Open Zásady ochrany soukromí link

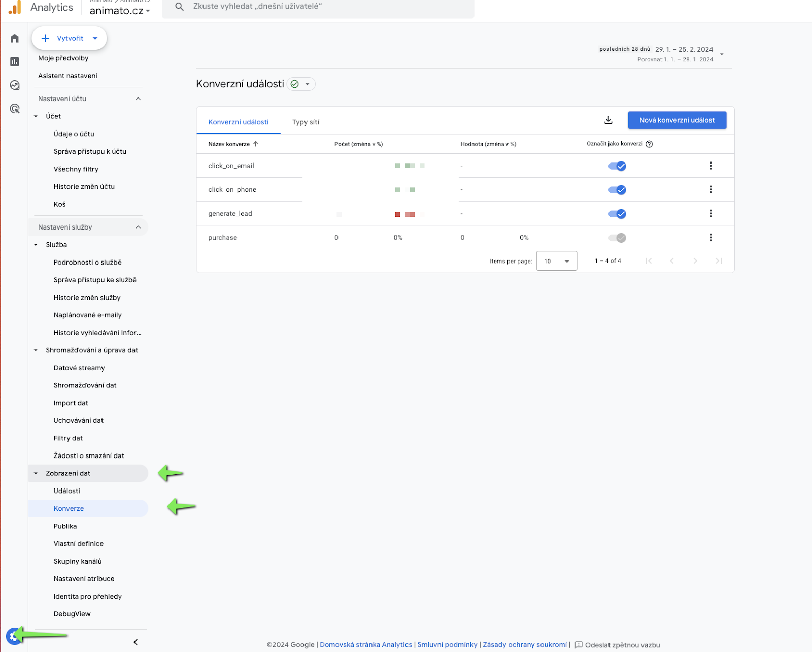[x=525, y=645]
